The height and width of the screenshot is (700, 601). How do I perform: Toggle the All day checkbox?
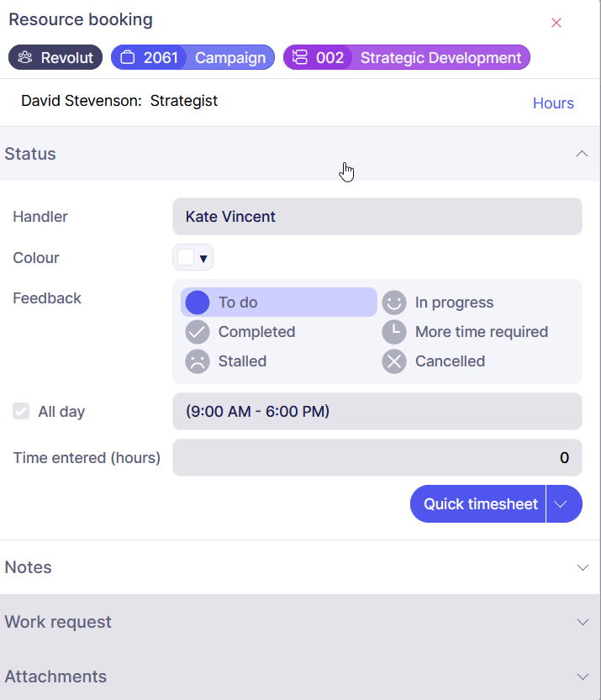tap(21, 412)
